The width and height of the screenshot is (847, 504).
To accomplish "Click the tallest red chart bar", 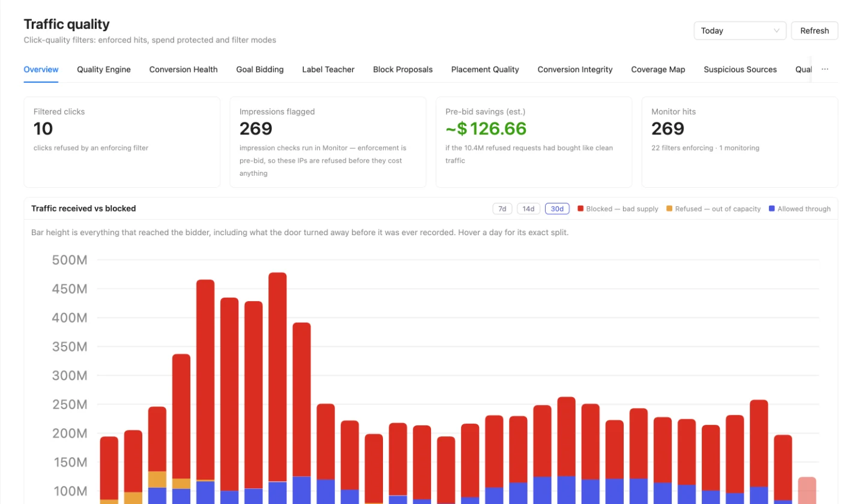I will (x=277, y=377).
